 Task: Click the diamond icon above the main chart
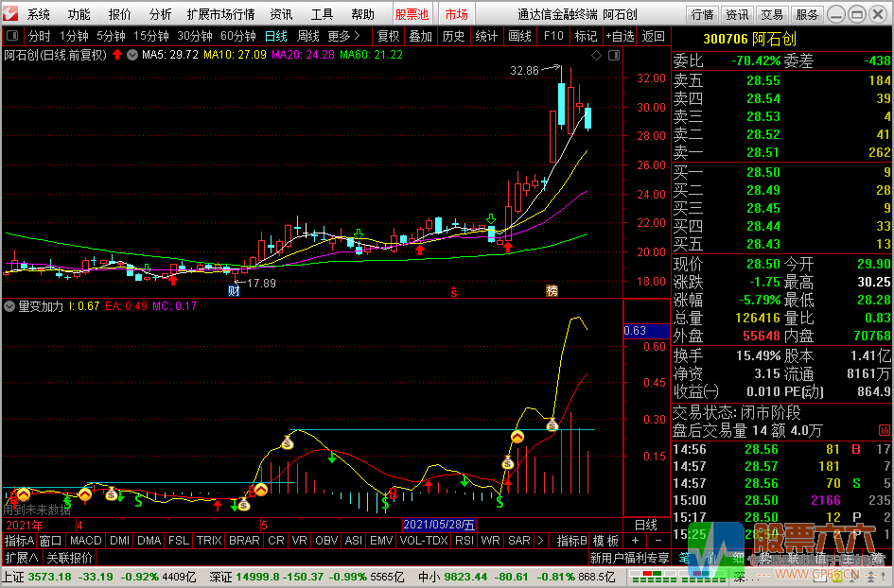pos(596,55)
